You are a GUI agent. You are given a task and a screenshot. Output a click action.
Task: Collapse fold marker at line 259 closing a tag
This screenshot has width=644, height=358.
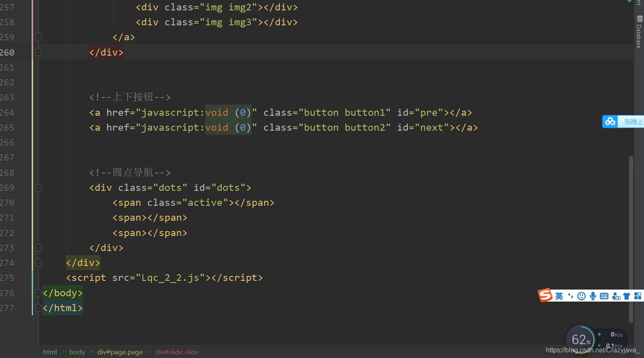pos(39,37)
